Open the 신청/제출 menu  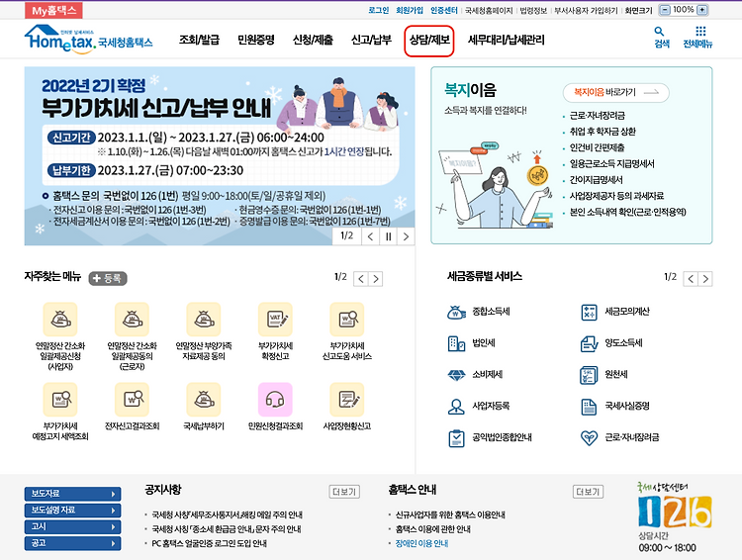pyautogui.click(x=313, y=41)
